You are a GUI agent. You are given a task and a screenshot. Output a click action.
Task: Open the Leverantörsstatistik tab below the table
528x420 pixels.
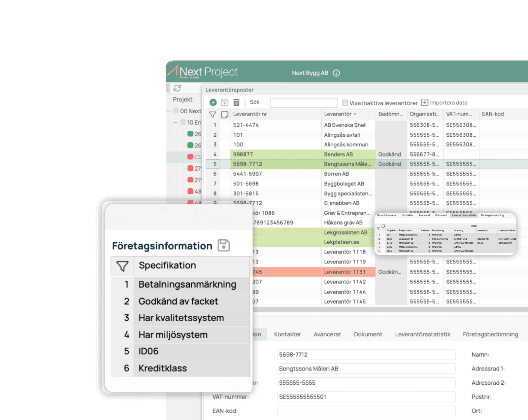coord(423,334)
